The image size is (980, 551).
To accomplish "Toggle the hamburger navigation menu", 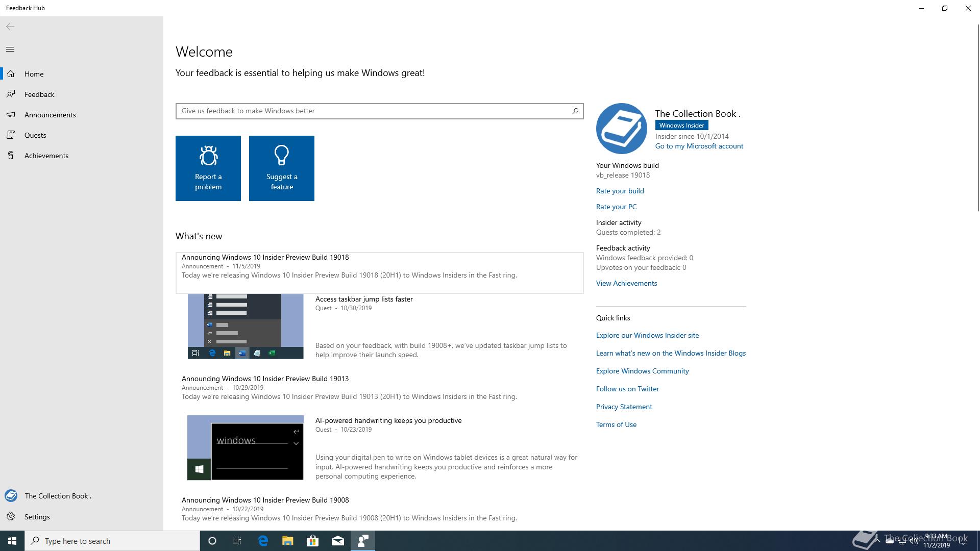I will tap(10, 49).
